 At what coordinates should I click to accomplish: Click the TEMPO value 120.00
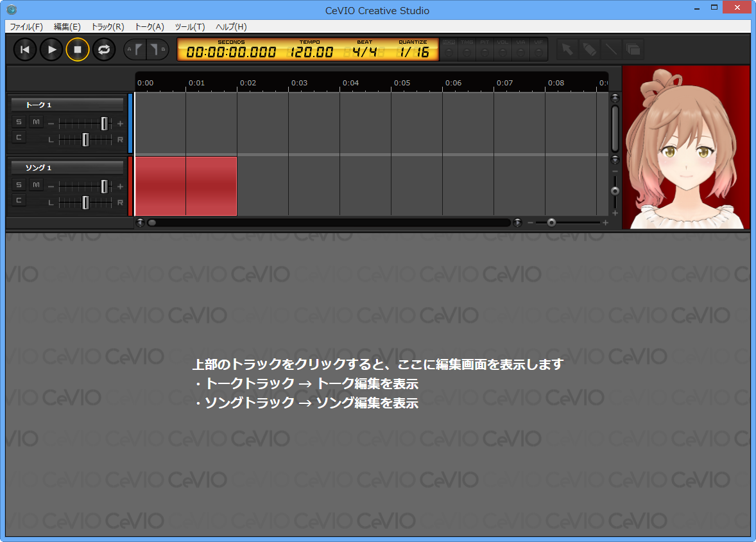click(x=311, y=51)
